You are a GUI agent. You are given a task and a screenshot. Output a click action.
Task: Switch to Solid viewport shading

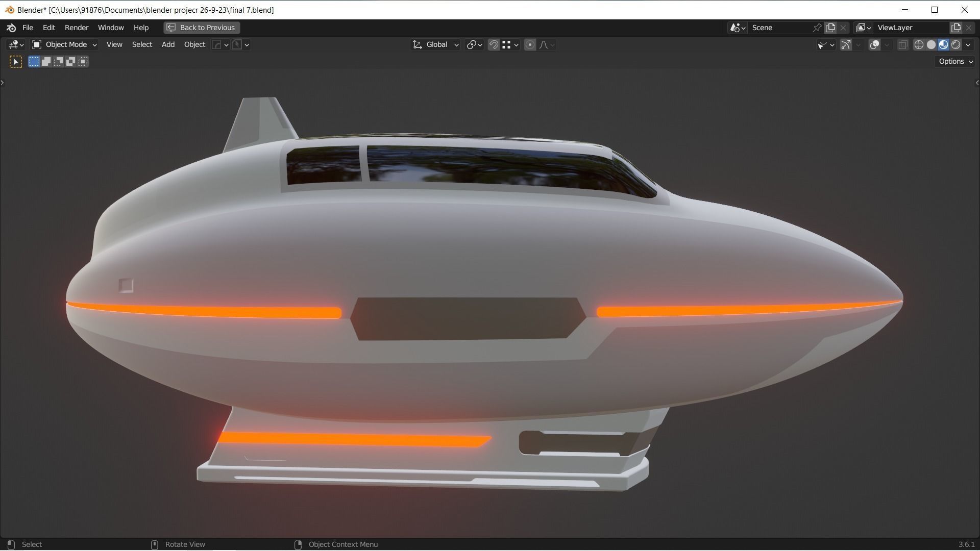click(x=930, y=44)
